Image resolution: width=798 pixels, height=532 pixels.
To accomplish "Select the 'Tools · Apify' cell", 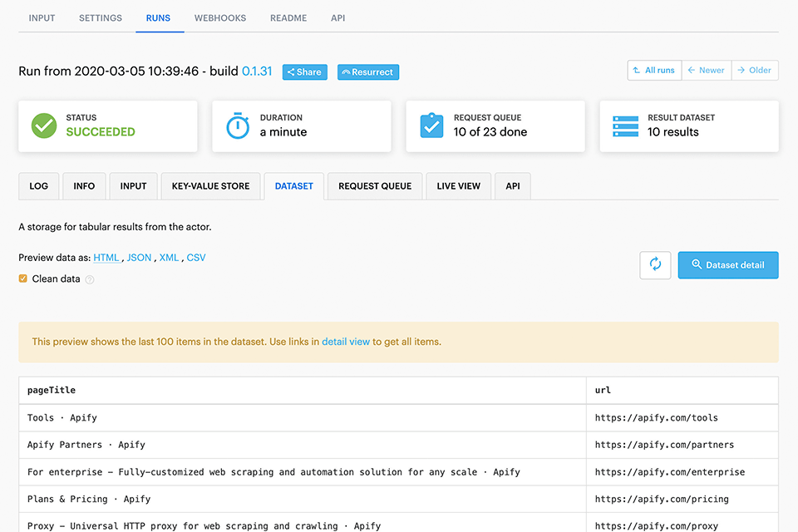I will tap(303, 418).
